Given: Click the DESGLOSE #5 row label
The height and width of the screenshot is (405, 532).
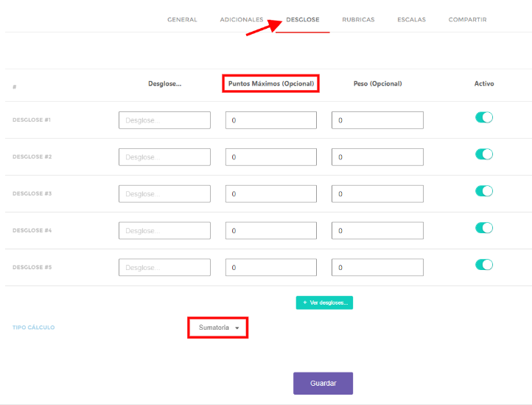Looking at the screenshot, I should [x=32, y=267].
